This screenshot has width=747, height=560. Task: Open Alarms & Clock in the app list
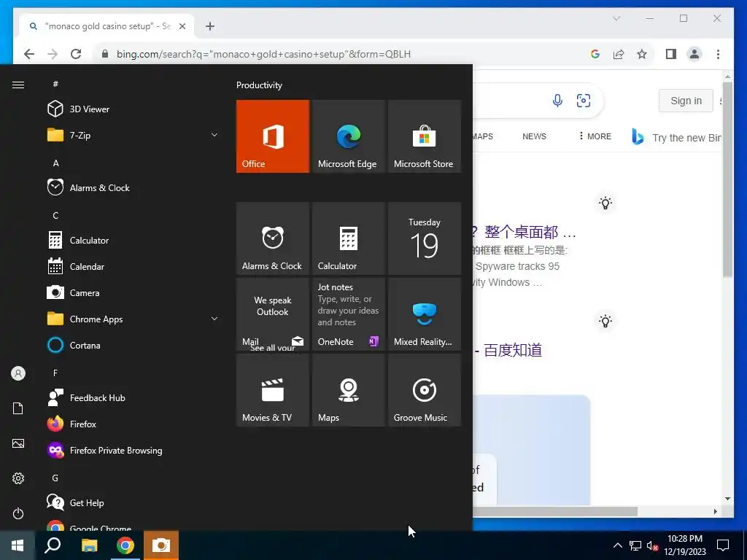(133, 187)
